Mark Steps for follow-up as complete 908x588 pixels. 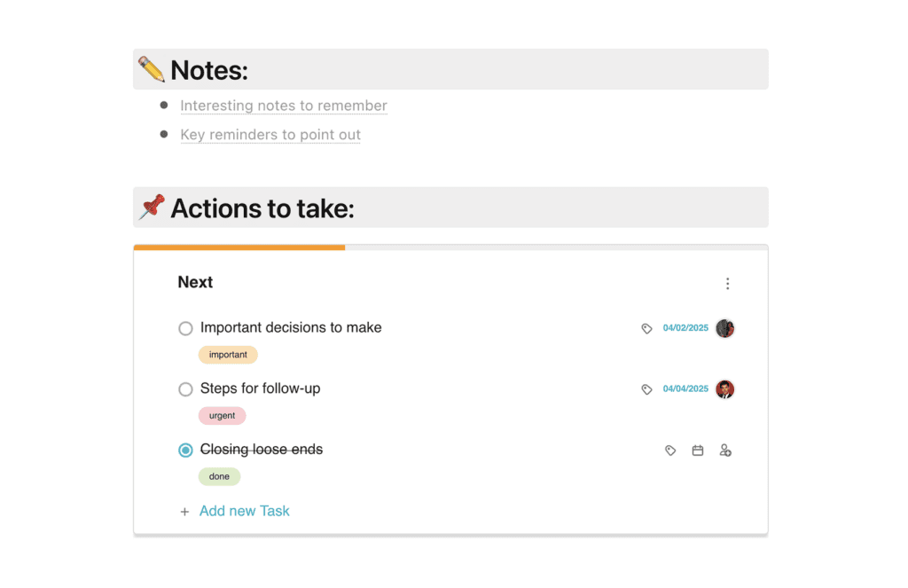tap(185, 389)
